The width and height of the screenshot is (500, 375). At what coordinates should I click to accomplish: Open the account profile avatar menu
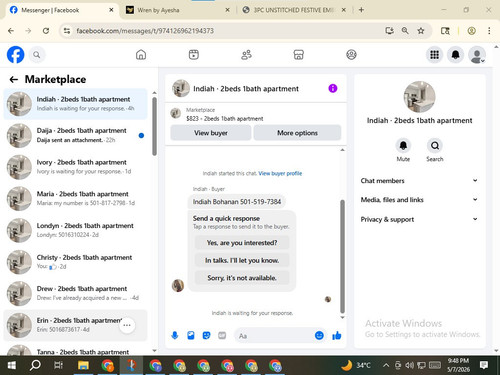[477, 55]
